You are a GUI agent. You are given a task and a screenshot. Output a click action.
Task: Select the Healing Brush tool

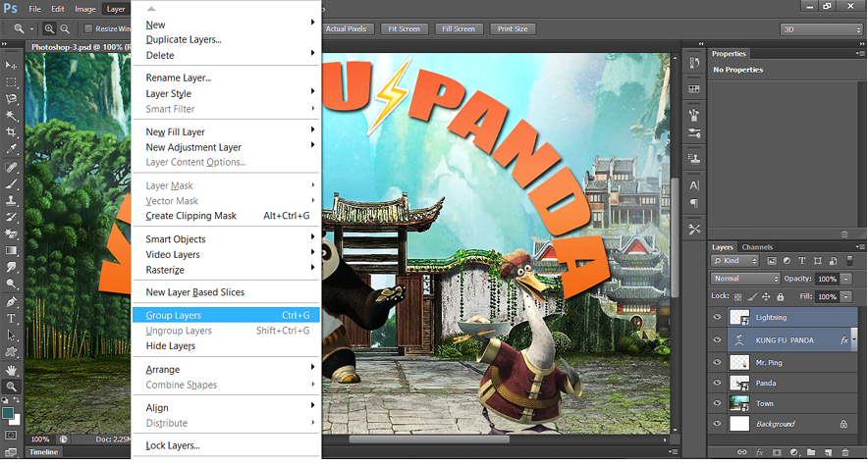click(x=11, y=167)
